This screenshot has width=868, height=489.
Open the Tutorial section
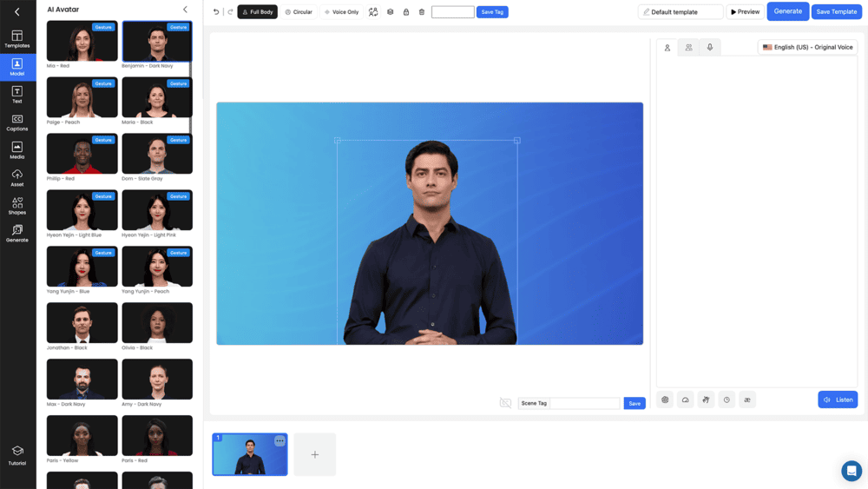[17, 455]
